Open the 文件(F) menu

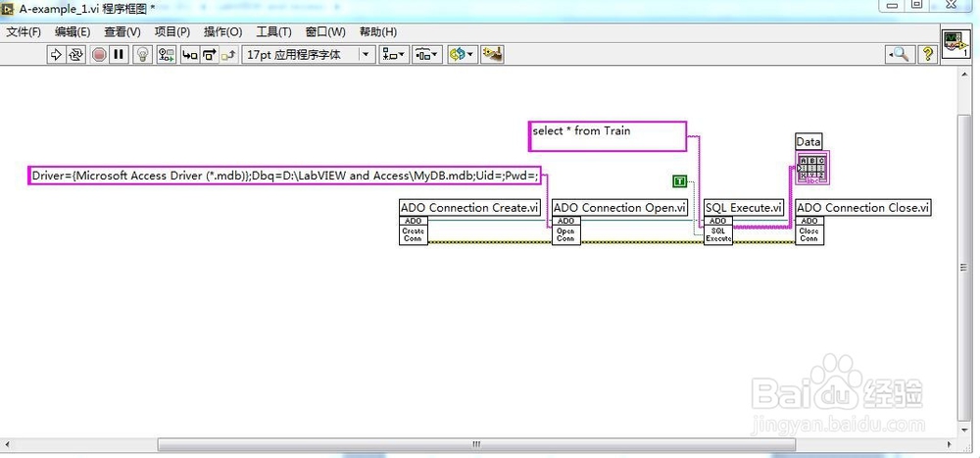click(24, 32)
